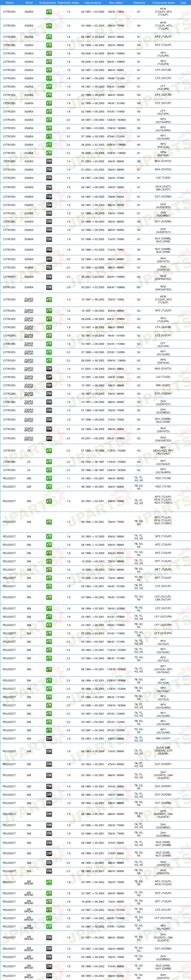The height and width of the screenshot is (980, 191).
Task: Click diesel ON icon in Xsara 07.1998 -> 03.2005 row
Action: 49,239
